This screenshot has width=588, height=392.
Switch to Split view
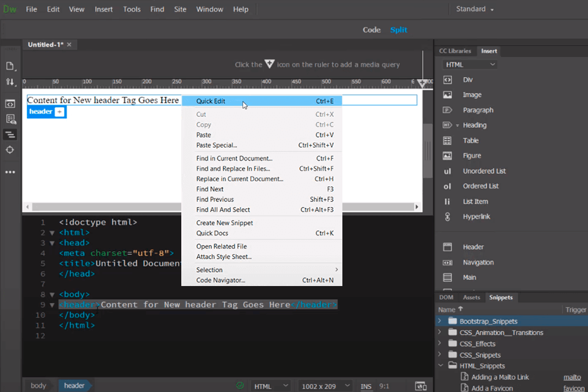(399, 29)
